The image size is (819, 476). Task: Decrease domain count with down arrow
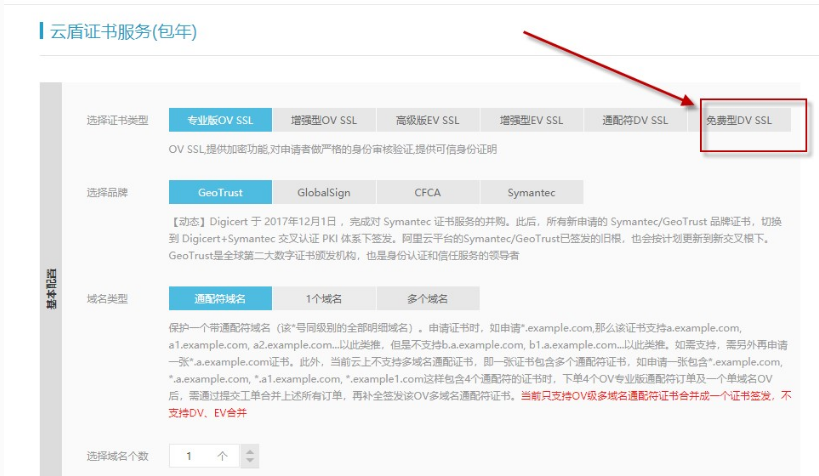coord(250,461)
